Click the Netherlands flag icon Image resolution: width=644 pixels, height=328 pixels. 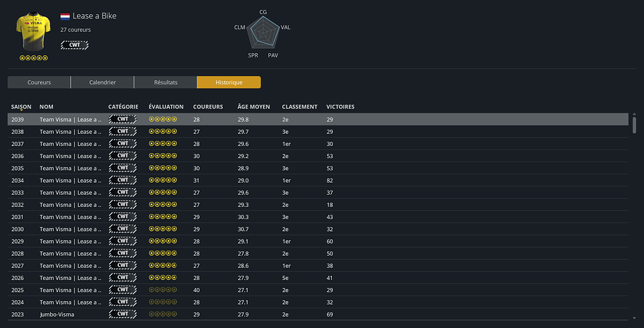coord(65,16)
